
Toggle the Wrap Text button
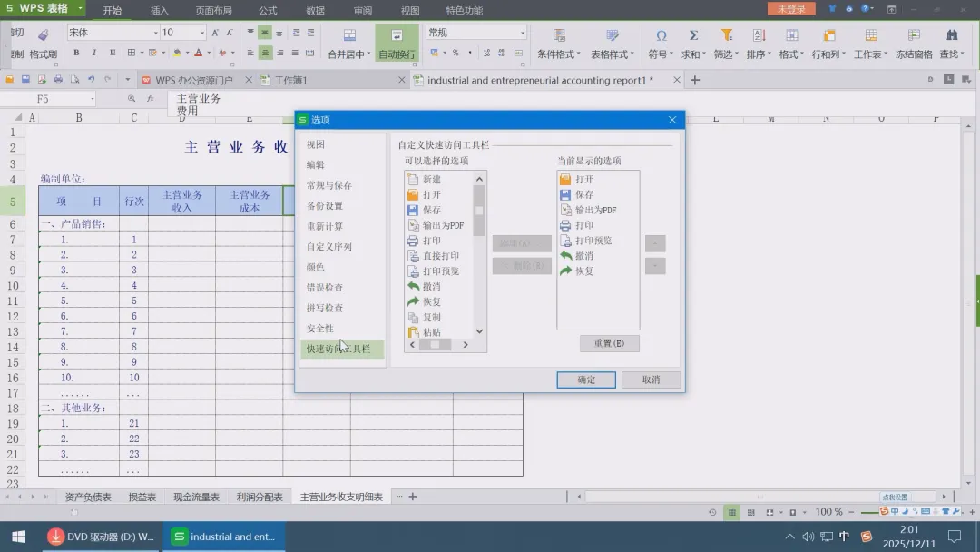click(x=397, y=43)
